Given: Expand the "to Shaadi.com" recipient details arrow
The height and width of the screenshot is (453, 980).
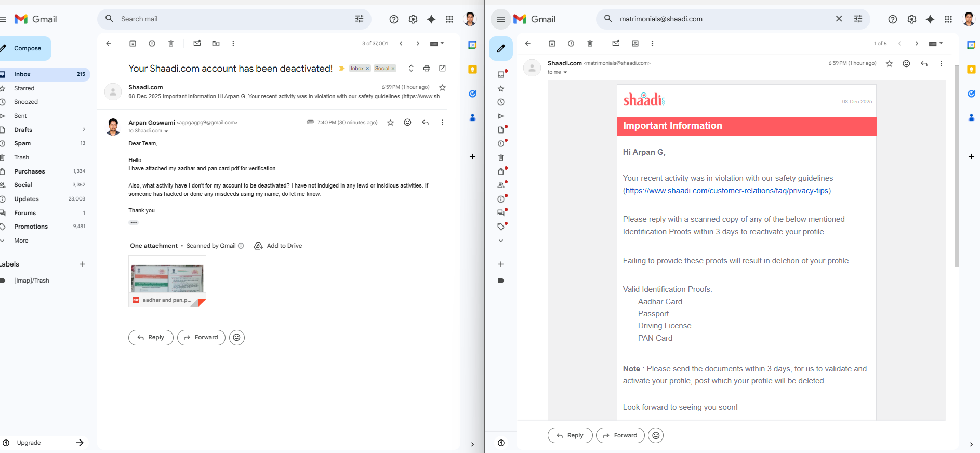Looking at the screenshot, I should tap(166, 131).
